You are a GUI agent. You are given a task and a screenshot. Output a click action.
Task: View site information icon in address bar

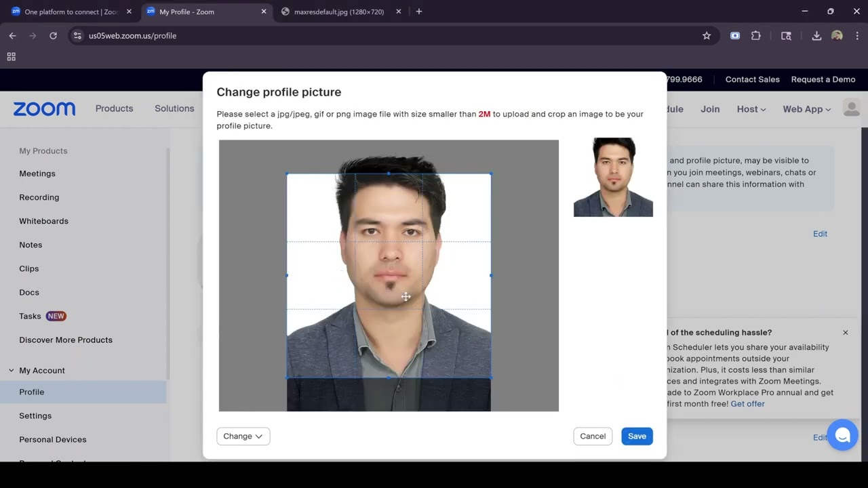[x=77, y=36]
